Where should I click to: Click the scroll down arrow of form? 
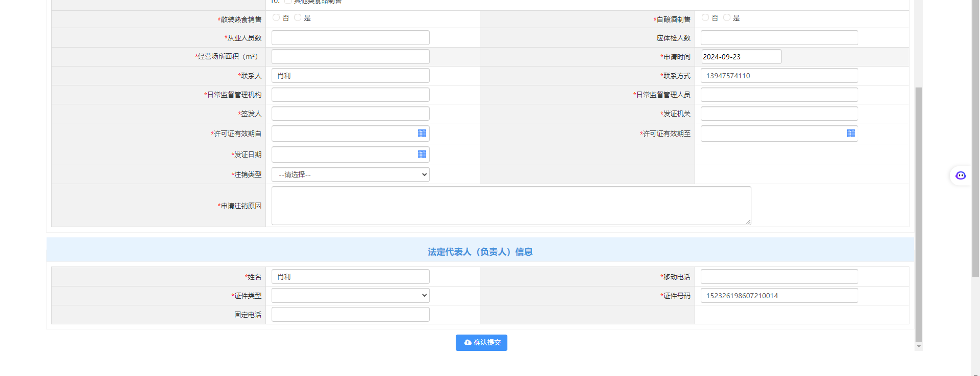919,346
